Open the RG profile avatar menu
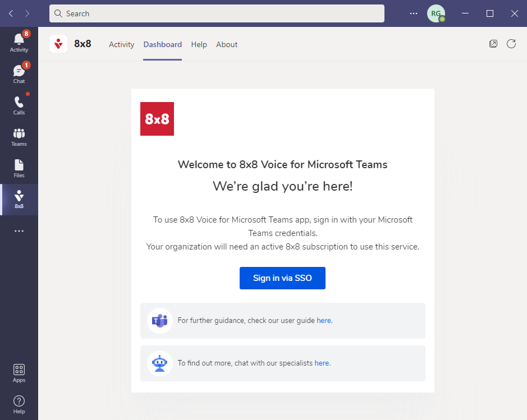Image resolution: width=527 pixels, height=420 pixels. pos(436,13)
